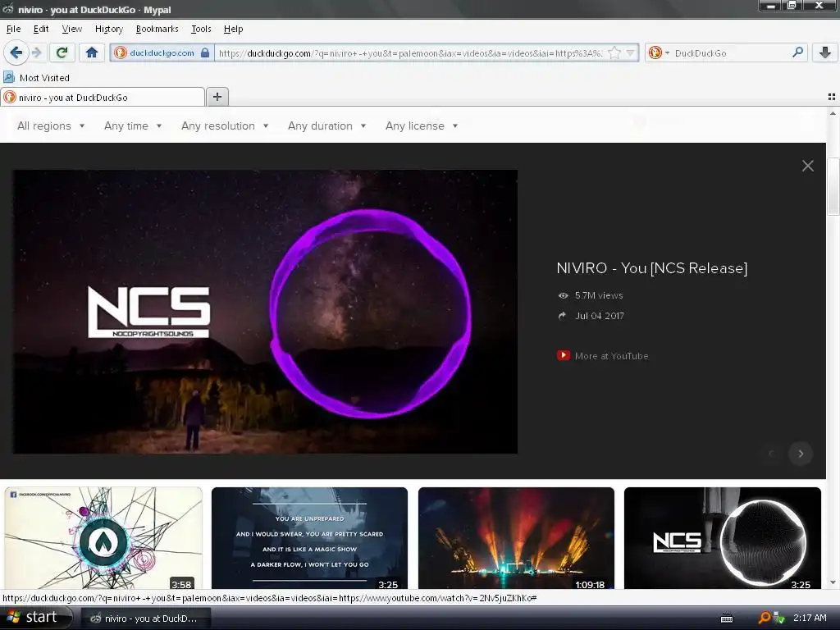The height and width of the screenshot is (630, 840).
Task: Open the Help menu
Action: pyautogui.click(x=233, y=29)
